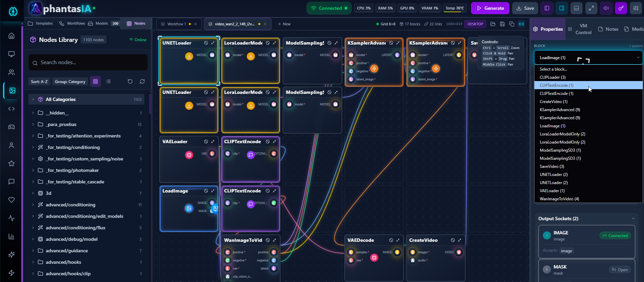The image size is (644, 282).
Task: Reset the nodes library with undo-arrow icon
Action: (130, 81)
